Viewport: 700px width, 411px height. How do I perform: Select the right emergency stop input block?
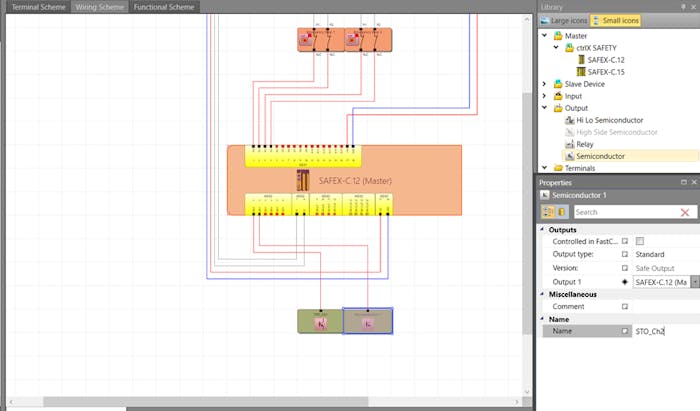coord(368,40)
